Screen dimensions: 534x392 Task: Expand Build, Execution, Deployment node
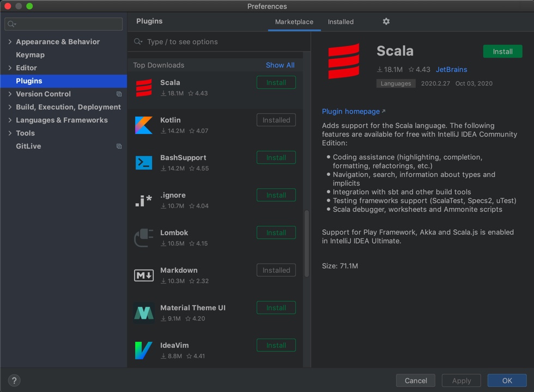click(10, 107)
